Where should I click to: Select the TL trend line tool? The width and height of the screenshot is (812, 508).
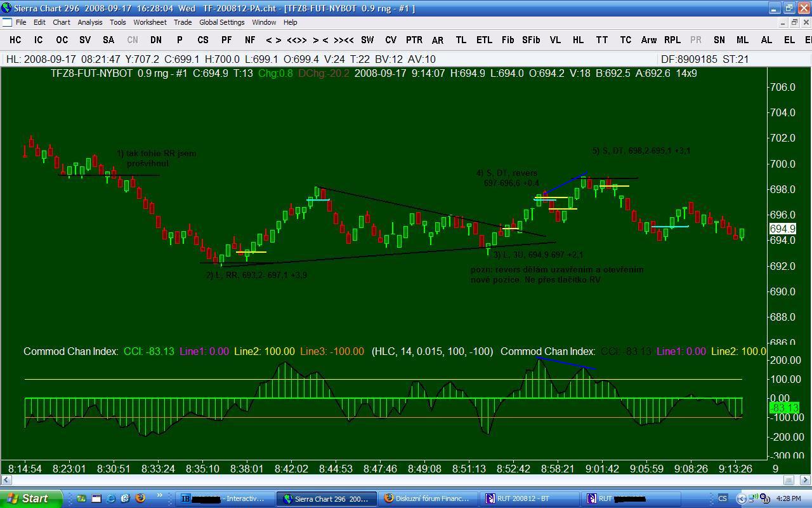461,39
